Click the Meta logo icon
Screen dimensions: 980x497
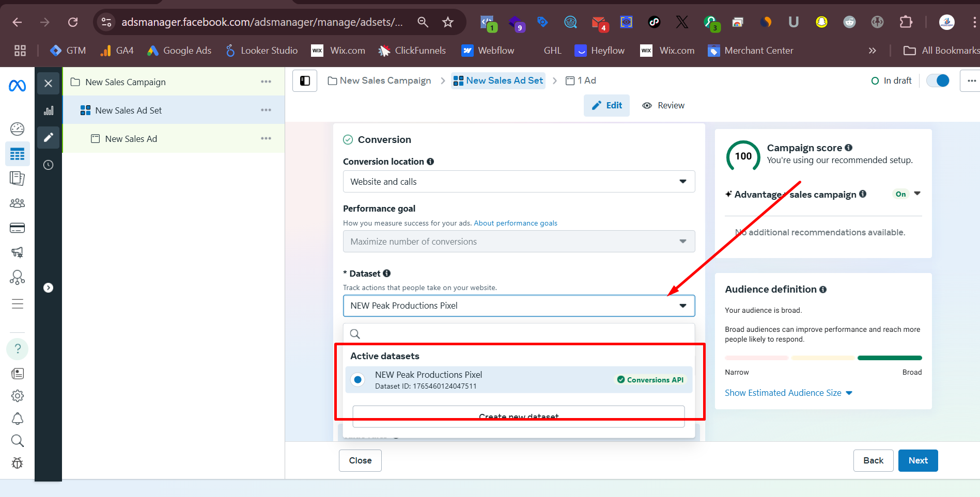coord(17,86)
